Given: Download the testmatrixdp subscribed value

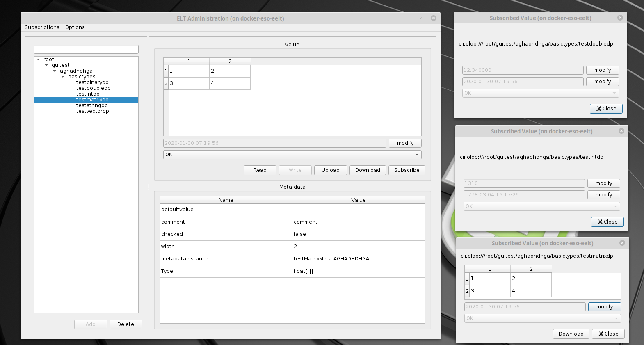Looking at the screenshot, I should (571, 334).
